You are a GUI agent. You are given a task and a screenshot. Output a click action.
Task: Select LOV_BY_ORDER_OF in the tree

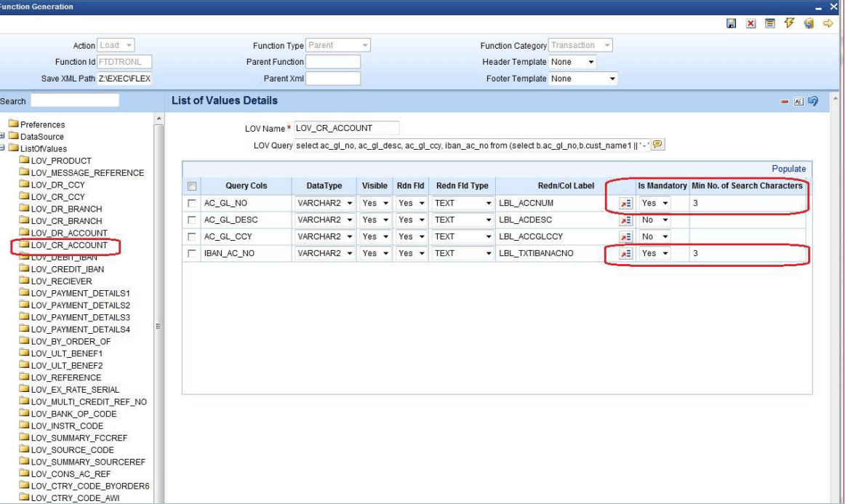pyautogui.click(x=71, y=341)
